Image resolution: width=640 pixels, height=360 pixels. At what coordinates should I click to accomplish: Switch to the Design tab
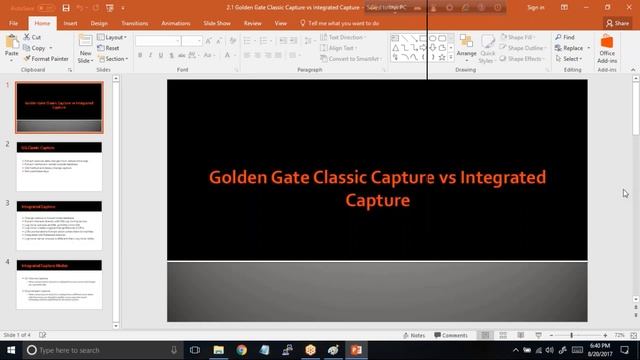99,23
